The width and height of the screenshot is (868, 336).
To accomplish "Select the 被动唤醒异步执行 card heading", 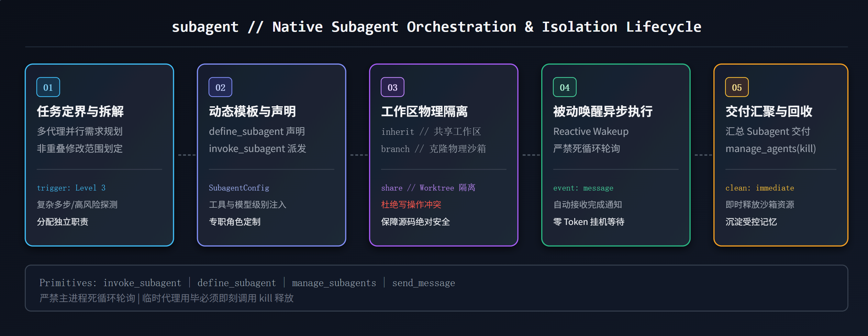I will coord(603,111).
